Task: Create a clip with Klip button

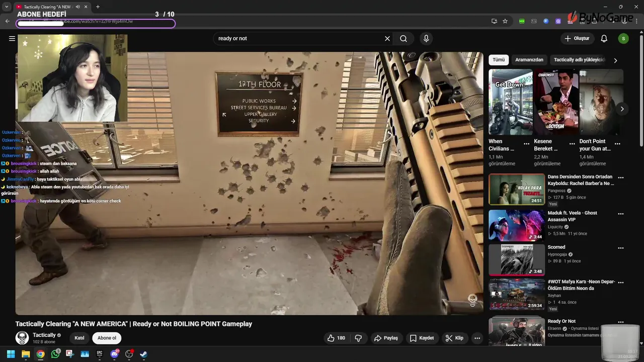Action: tap(454, 338)
